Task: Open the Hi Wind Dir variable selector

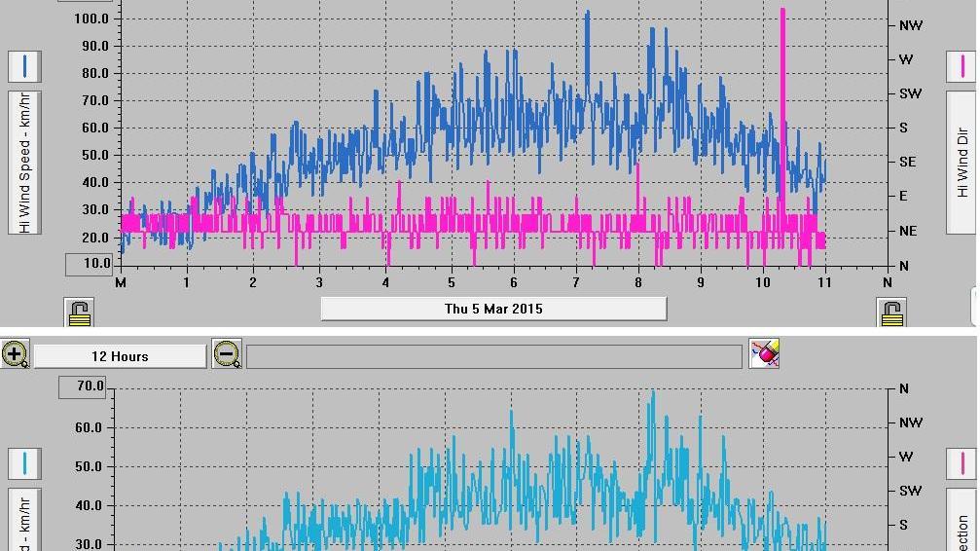Action: (962, 163)
